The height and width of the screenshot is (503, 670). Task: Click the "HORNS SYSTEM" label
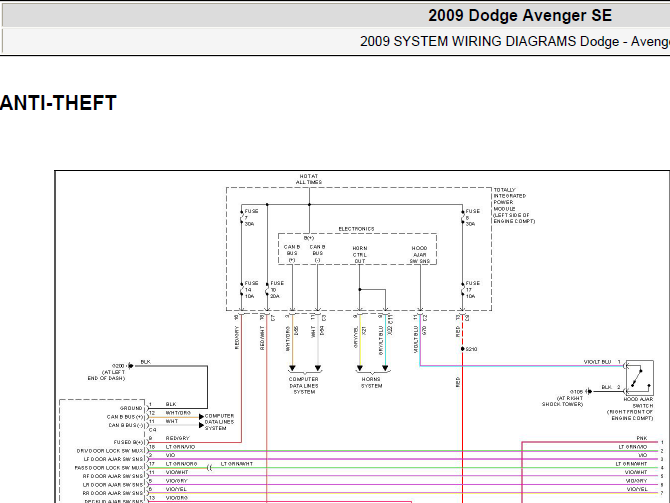coord(371,382)
